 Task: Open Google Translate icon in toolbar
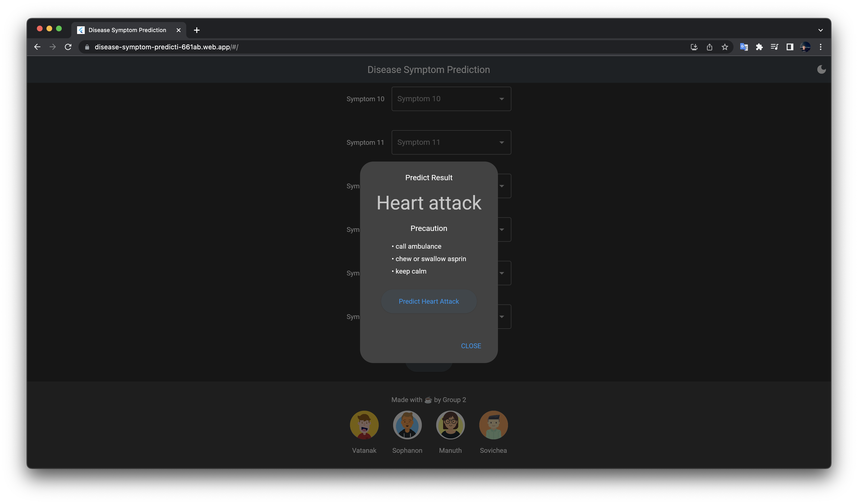744,47
